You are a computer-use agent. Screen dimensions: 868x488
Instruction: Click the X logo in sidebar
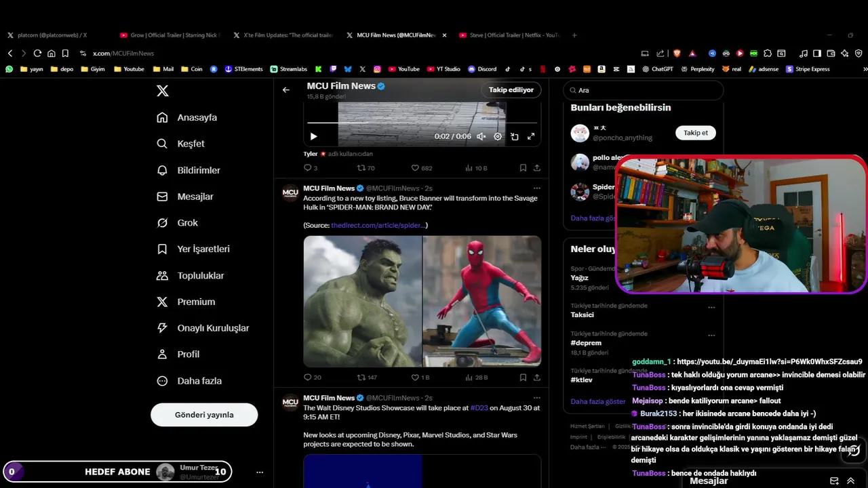(162, 91)
